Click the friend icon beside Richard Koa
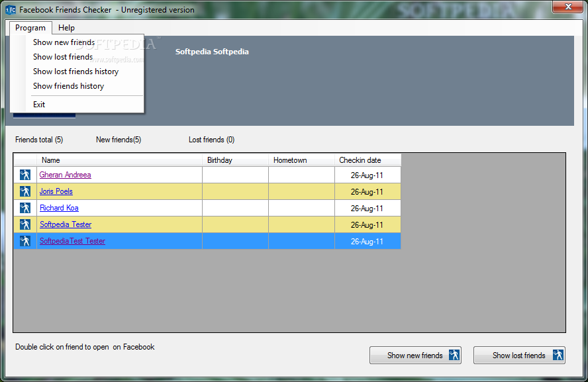588x382 pixels. pyautogui.click(x=25, y=208)
